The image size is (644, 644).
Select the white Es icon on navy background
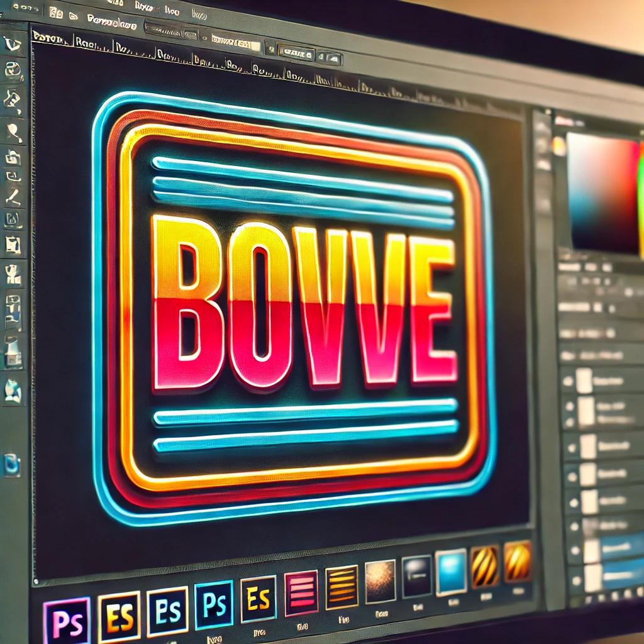point(167,611)
